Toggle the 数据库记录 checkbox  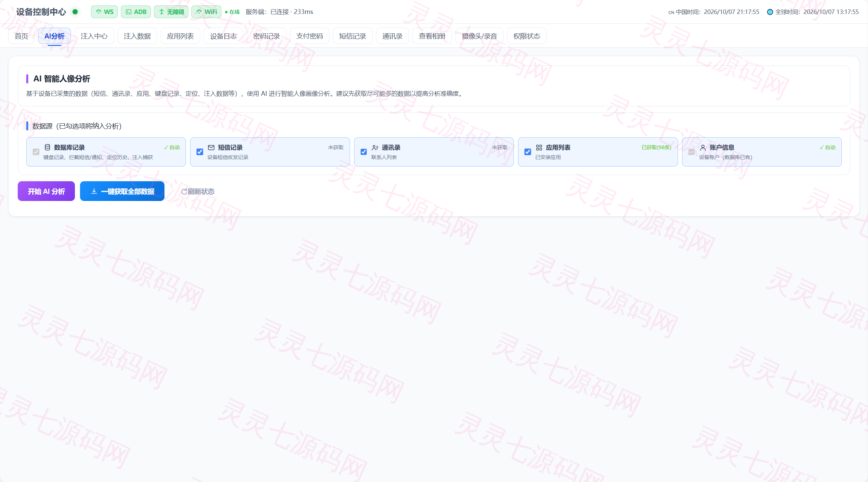(36, 152)
